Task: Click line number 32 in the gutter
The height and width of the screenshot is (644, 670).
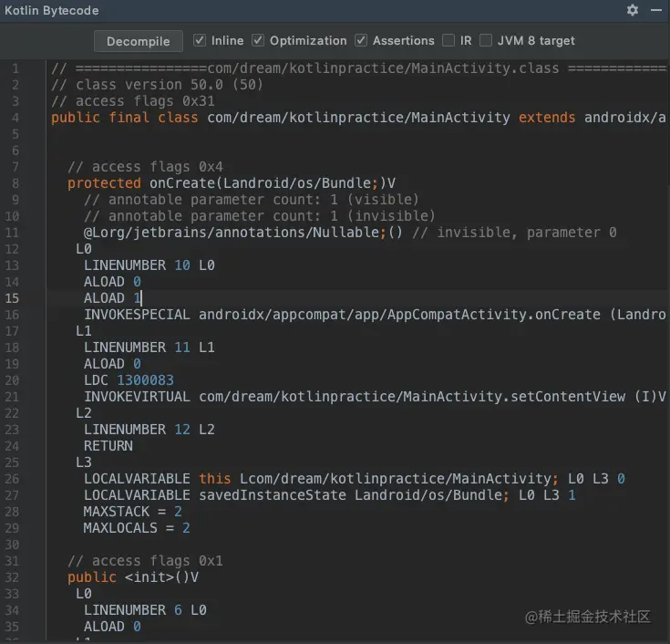Action: pyautogui.click(x=12, y=577)
